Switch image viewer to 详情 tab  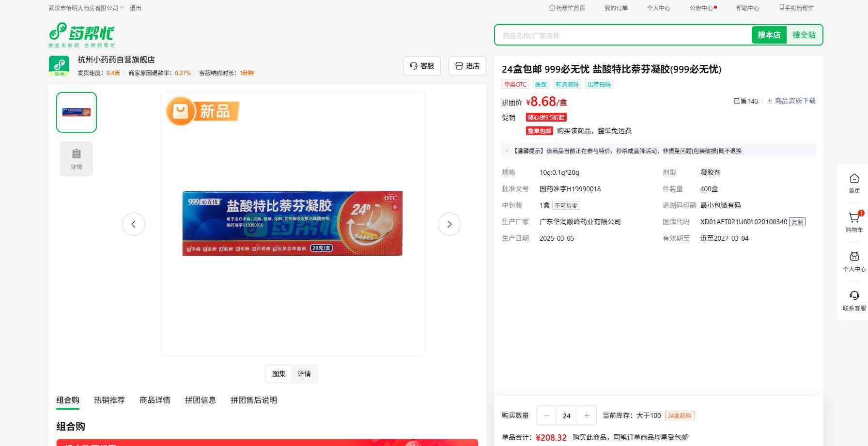click(x=304, y=374)
